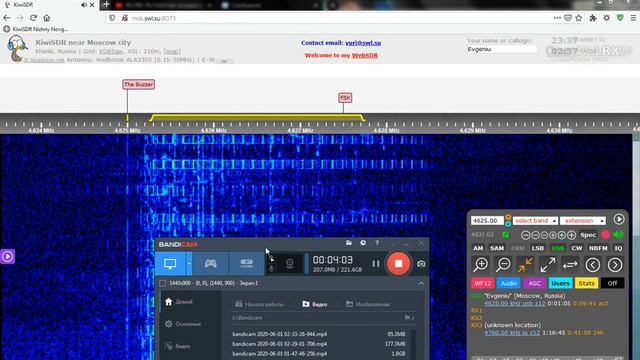Select SAM demodulation mode
The width and height of the screenshot is (640, 360).
[497, 248]
